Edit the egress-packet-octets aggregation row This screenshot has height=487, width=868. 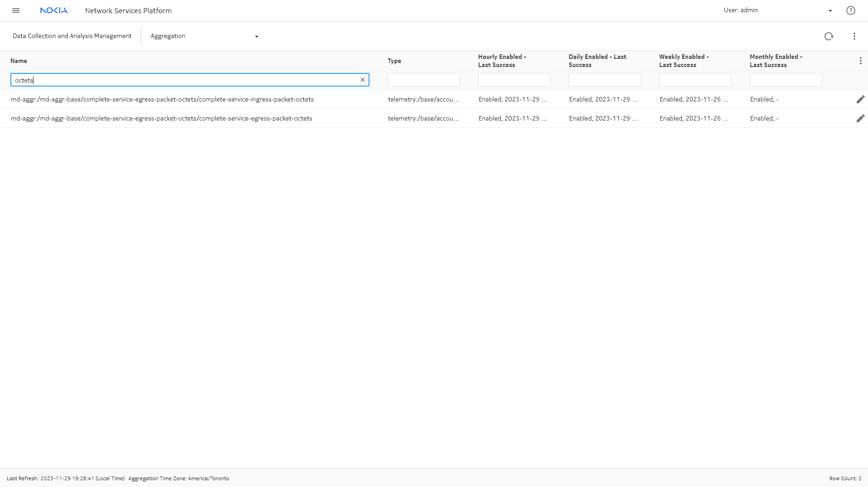(x=860, y=118)
